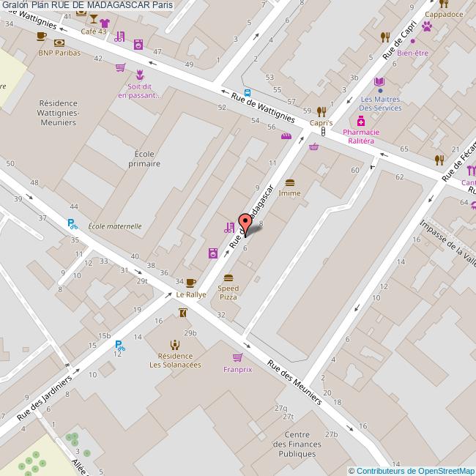Open the Capri's restaurant icon
The height and width of the screenshot is (476, 476).
point(321,112)
